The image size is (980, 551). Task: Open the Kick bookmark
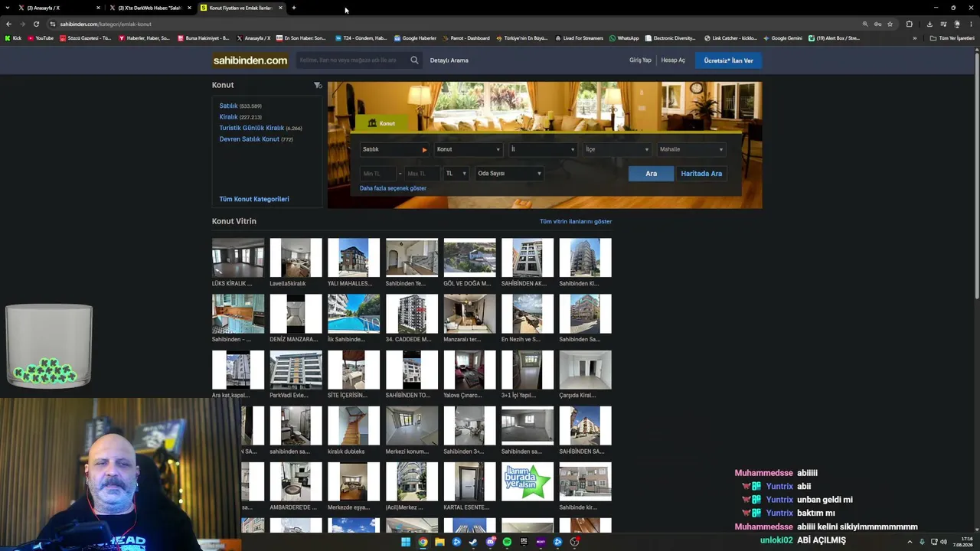click(x=13, y=38)
